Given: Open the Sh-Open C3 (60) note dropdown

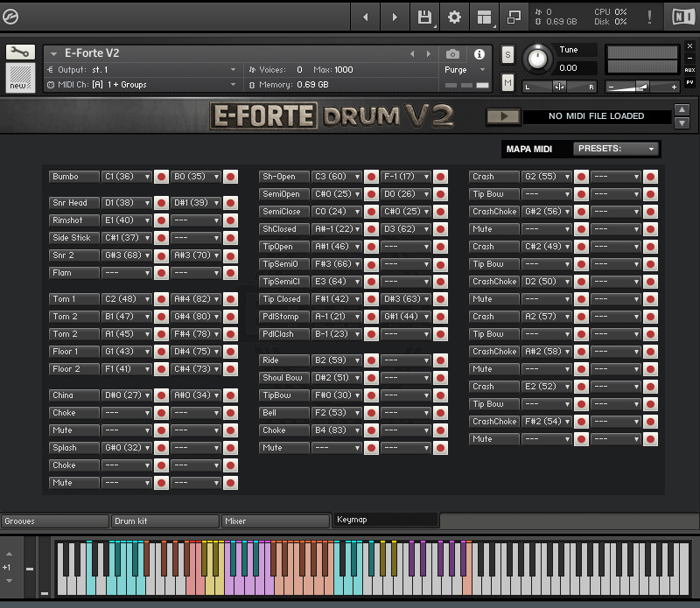Looking at the screenshot, I should (x=337, y=177).
